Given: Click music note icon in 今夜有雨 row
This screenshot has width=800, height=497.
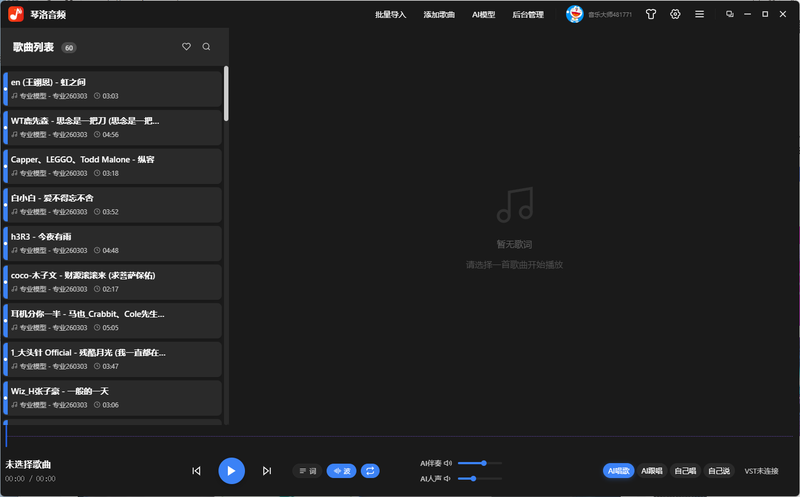Looking at the screenshot, I should click(14, 251).
